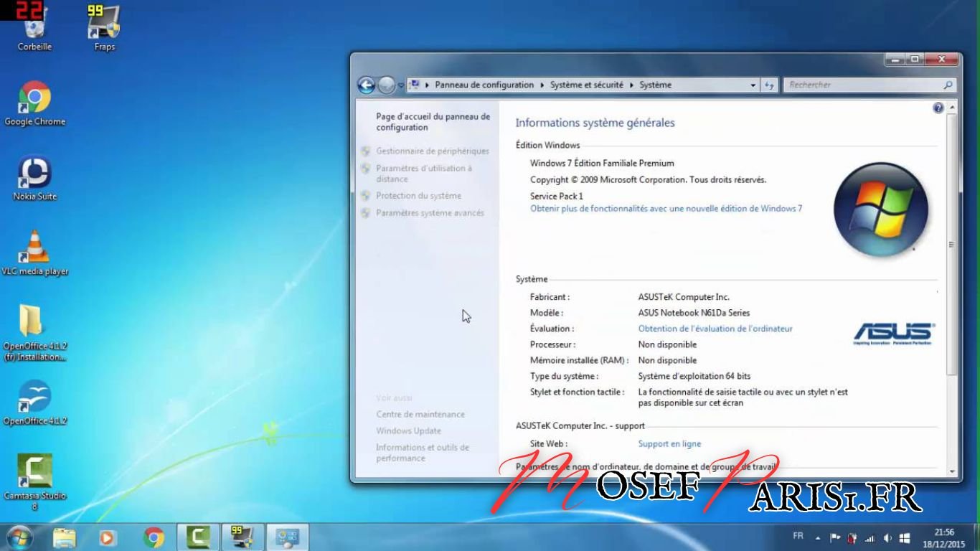This screenshot has width=980, height=551.
Task: Open Gestionnaire de périphériques
Action: (433, 151)
